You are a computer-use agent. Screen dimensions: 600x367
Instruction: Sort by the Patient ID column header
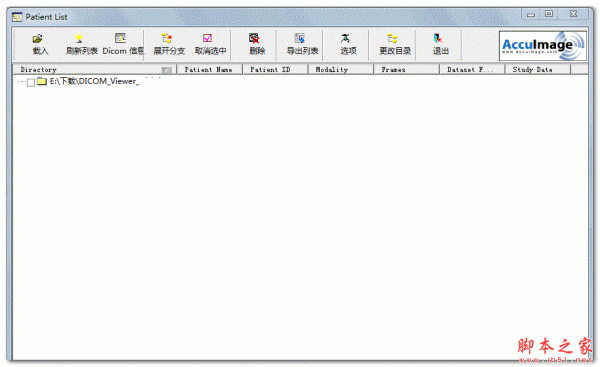[275, 70]
